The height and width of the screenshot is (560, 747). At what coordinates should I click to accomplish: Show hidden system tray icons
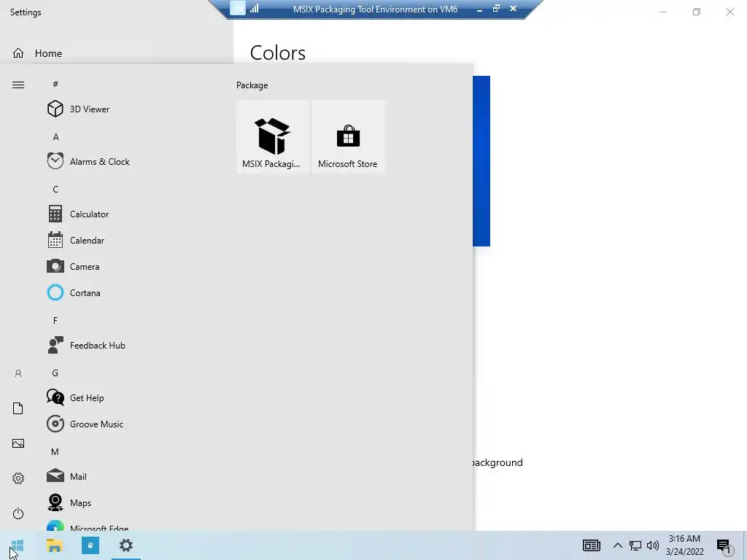pyautogui.click(x=617, y=545)
